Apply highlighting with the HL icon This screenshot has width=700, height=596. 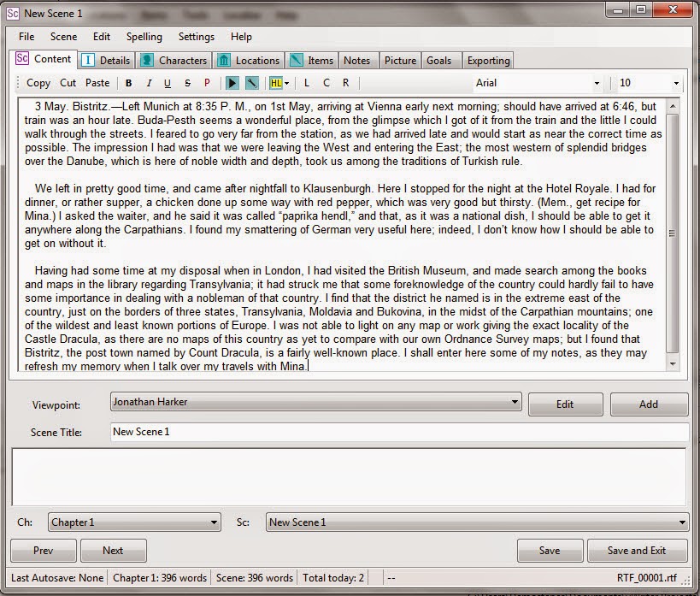275,82
